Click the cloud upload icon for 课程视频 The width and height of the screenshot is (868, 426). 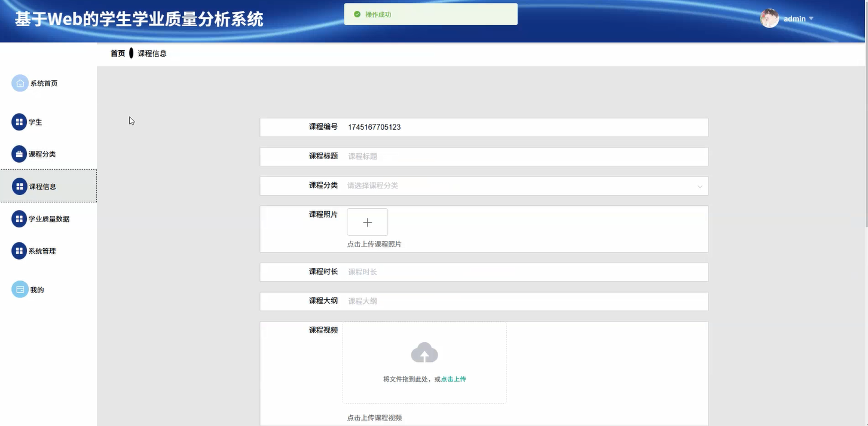[424, 353]
